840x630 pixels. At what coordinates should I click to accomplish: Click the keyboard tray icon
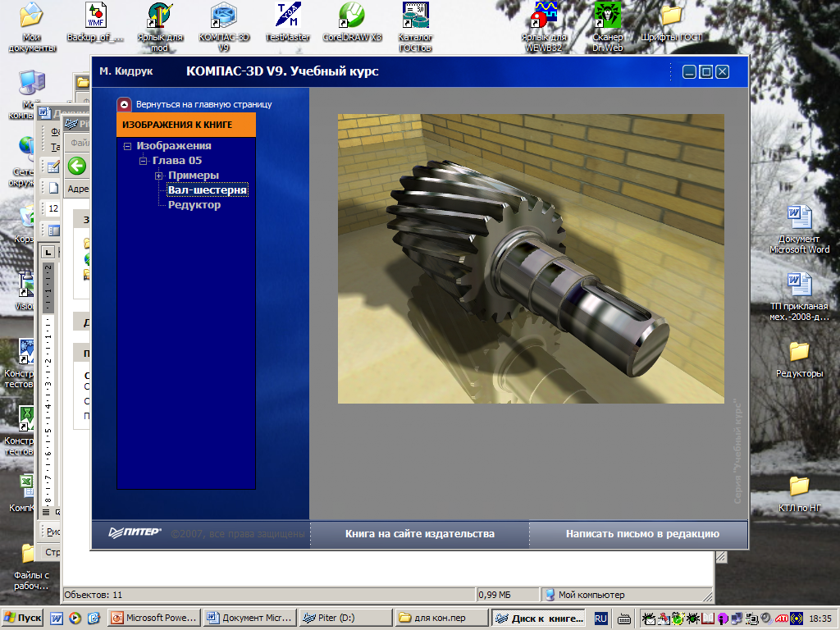pos(623,619)
